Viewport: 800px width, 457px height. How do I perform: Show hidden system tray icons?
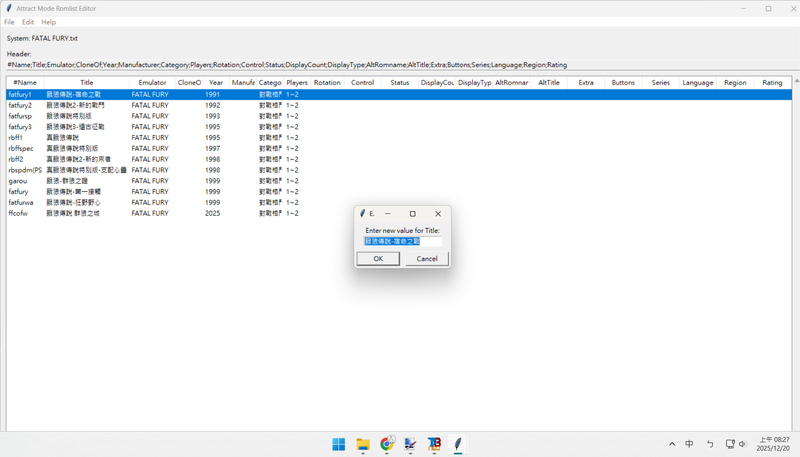672,444
